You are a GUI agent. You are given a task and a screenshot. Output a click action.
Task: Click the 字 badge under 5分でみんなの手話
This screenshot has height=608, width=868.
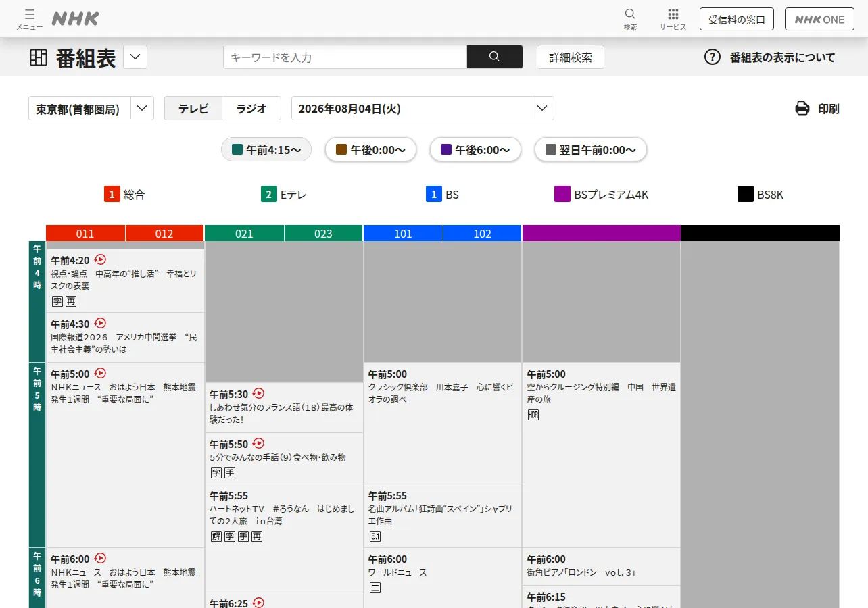[216, 473]
